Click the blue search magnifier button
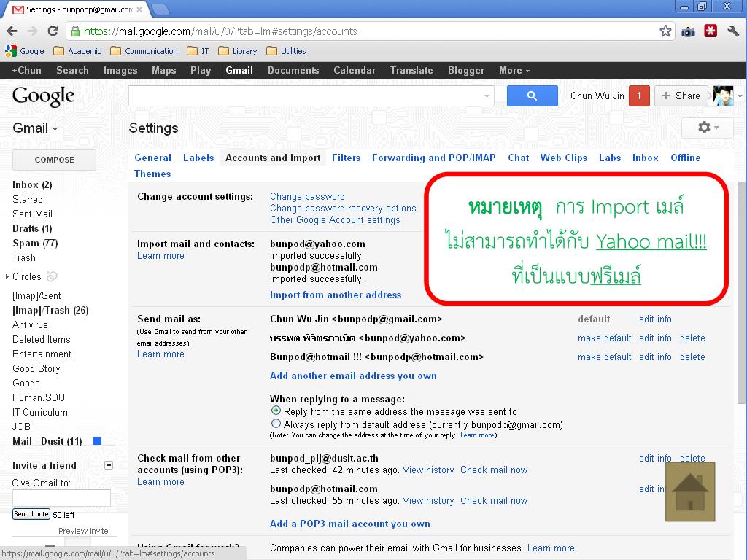Screen dimensions: 747x560 pos(532,96)
